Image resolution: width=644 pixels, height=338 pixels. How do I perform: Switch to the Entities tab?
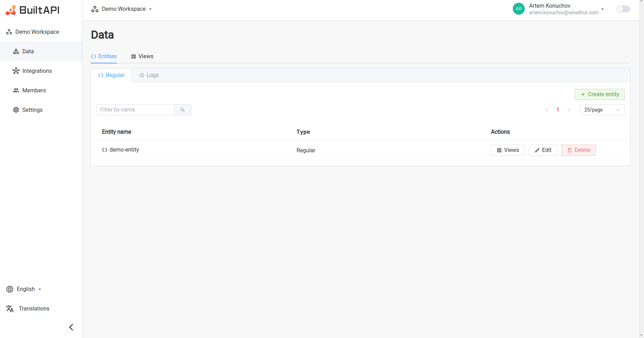(x=104, y=56)
